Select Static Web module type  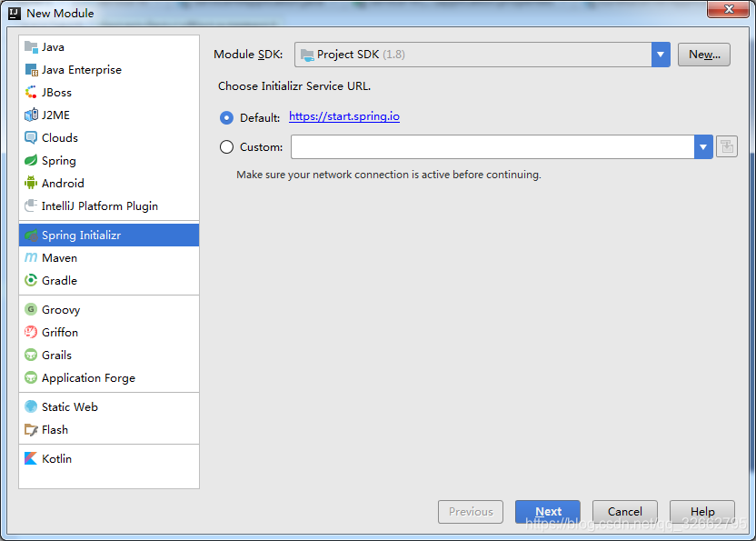click(109, 406)
